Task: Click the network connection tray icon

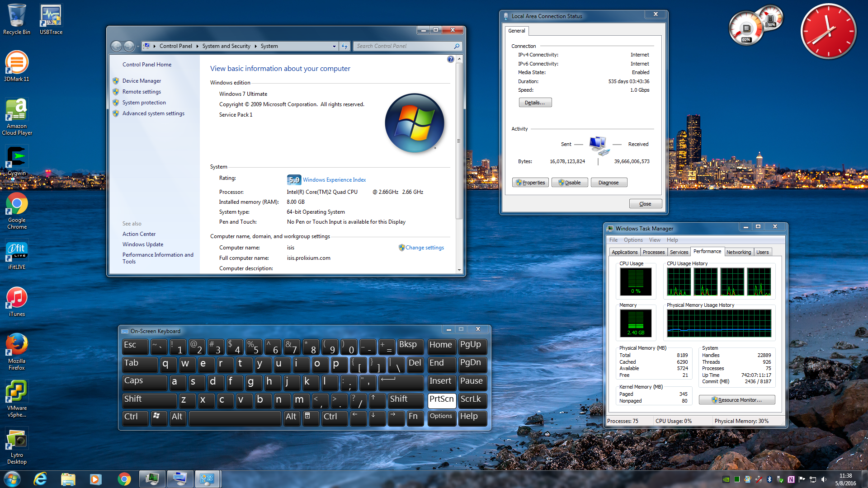Action: click(x=813, y=479)
